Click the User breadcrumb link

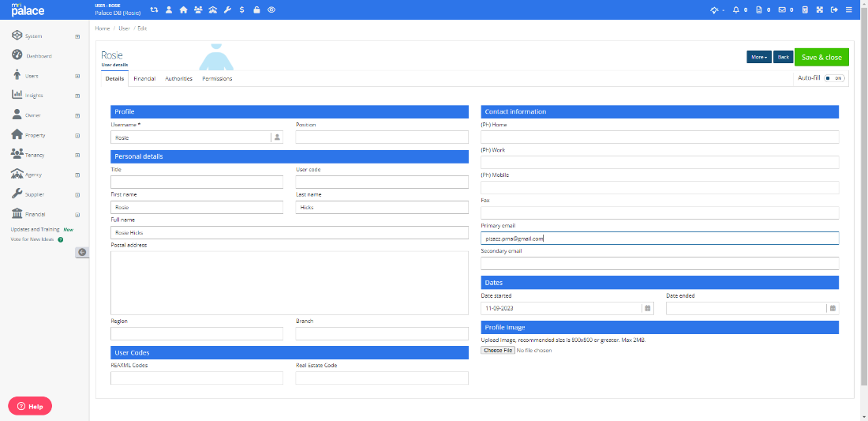click(125, 28)
